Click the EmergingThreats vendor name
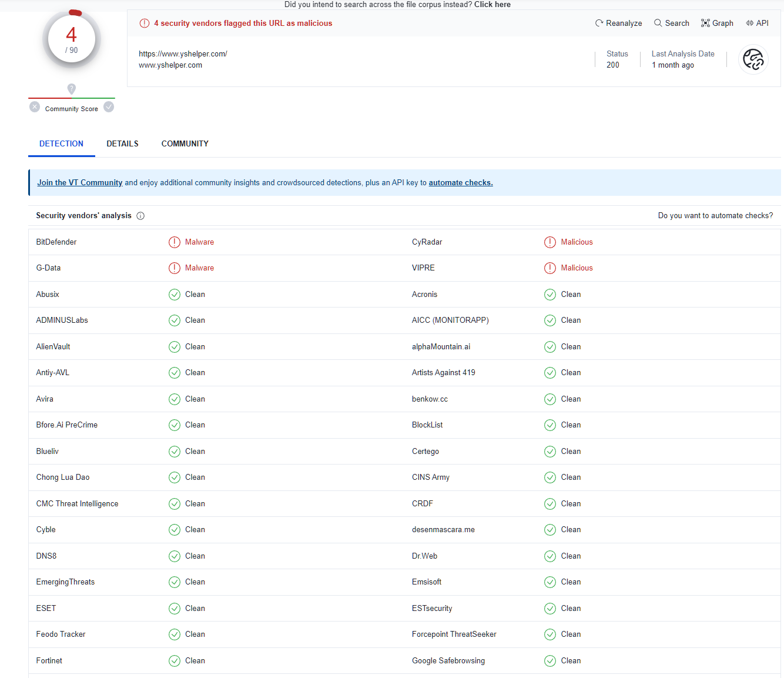The width and height of the screenshot is (784, 678). click(x=66, y=582)
